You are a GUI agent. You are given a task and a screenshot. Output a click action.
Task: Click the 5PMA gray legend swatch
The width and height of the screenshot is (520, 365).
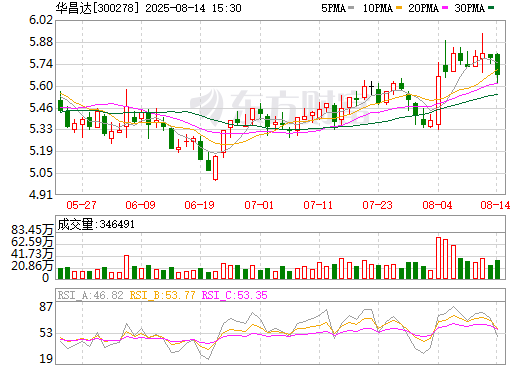tap(351, 7)
